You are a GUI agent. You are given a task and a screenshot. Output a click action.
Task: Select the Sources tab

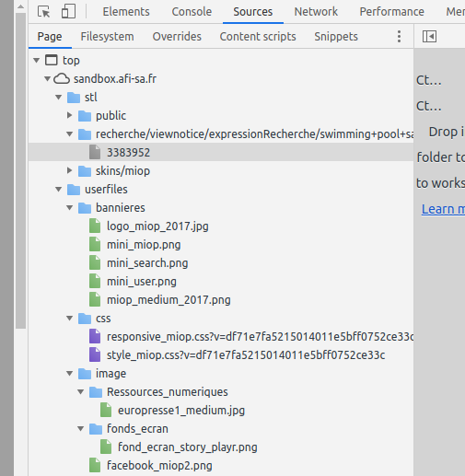[253, 12]
